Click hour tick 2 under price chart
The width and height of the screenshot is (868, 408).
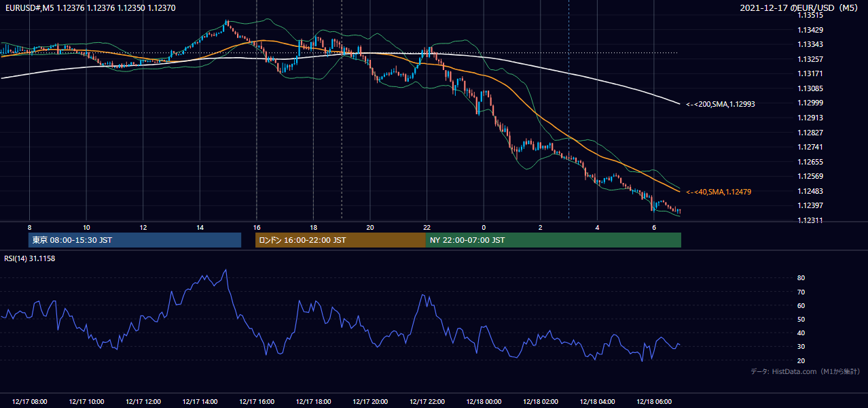(x=541, y=227)
